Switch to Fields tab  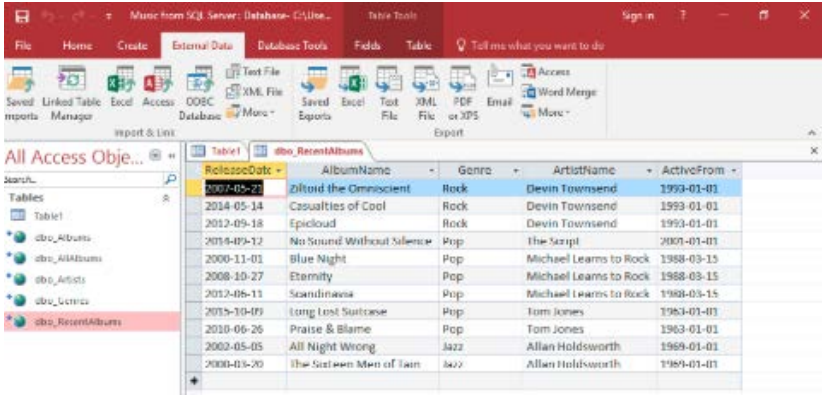(x=367, y=46)
